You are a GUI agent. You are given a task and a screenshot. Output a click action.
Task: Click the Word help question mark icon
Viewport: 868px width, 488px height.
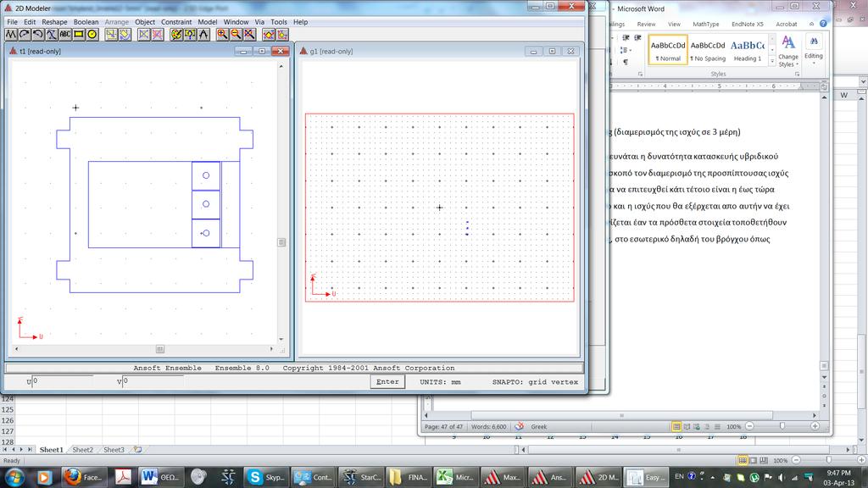click(x=823, y=24)
